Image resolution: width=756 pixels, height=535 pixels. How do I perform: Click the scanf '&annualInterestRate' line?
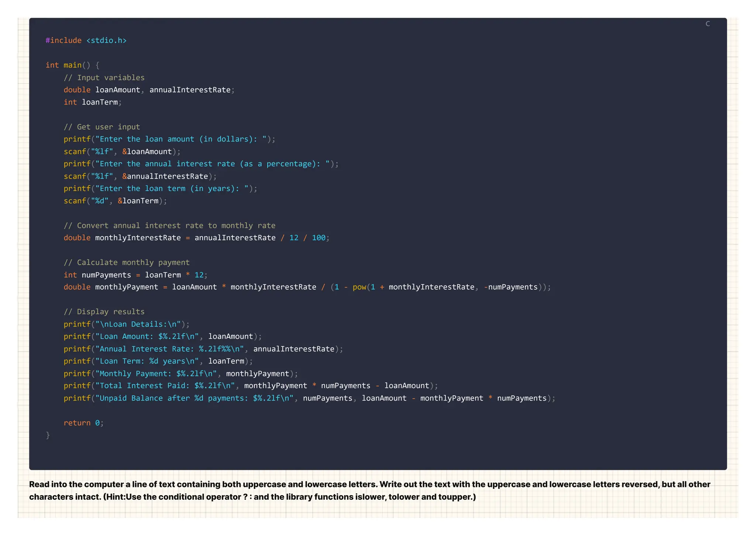tap(140, 176)
